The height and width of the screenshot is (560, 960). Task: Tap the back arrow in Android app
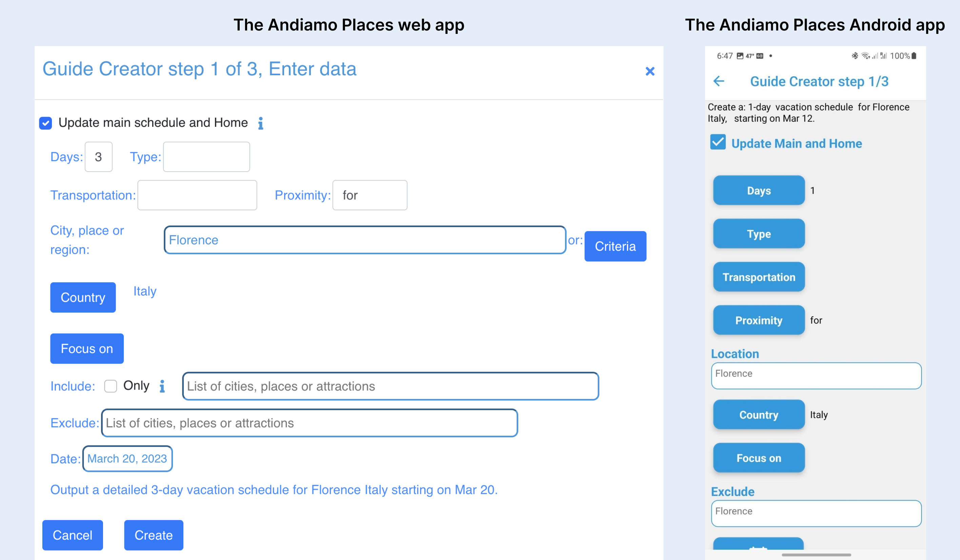719,81
